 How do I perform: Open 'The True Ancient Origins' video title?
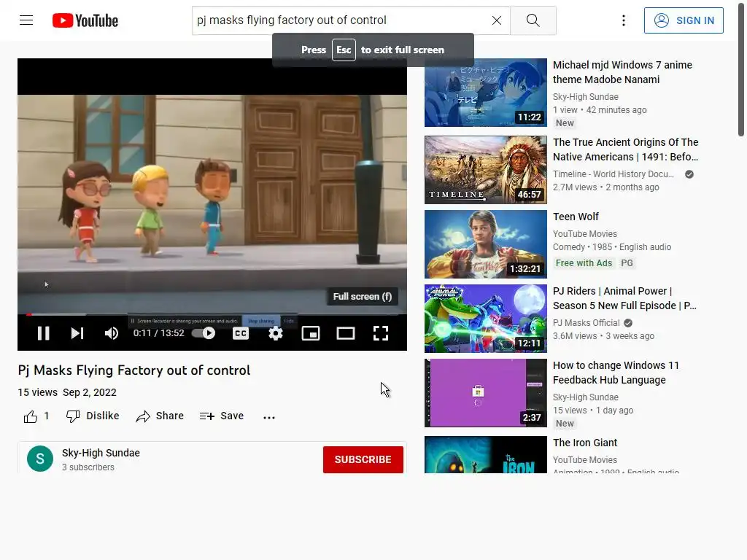(x=625, y=149)
